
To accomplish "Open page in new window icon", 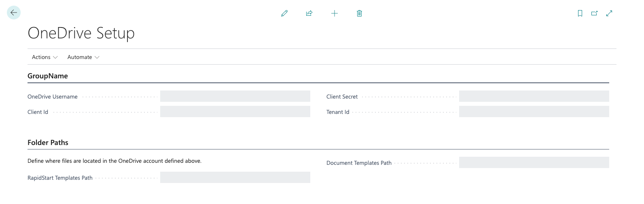I will tap(594, 13).
